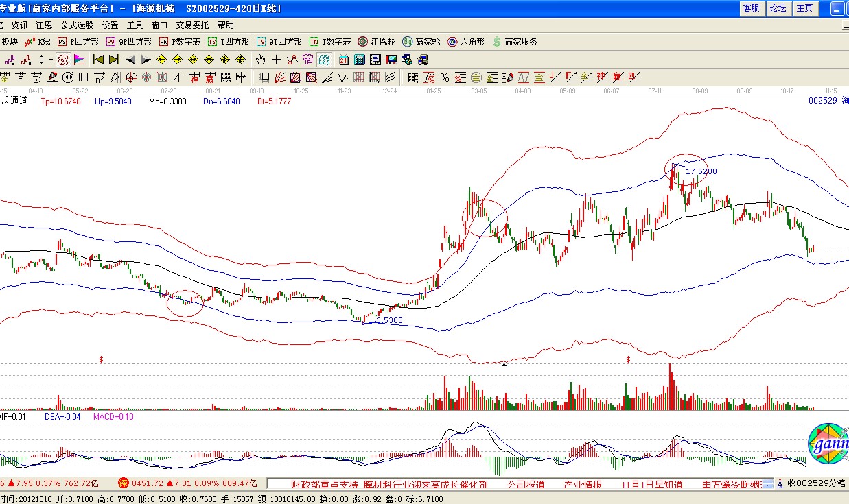Viewport: 849px width, 504px height.
Task: Click the 论坛 forum button
Action: [778, 8]
